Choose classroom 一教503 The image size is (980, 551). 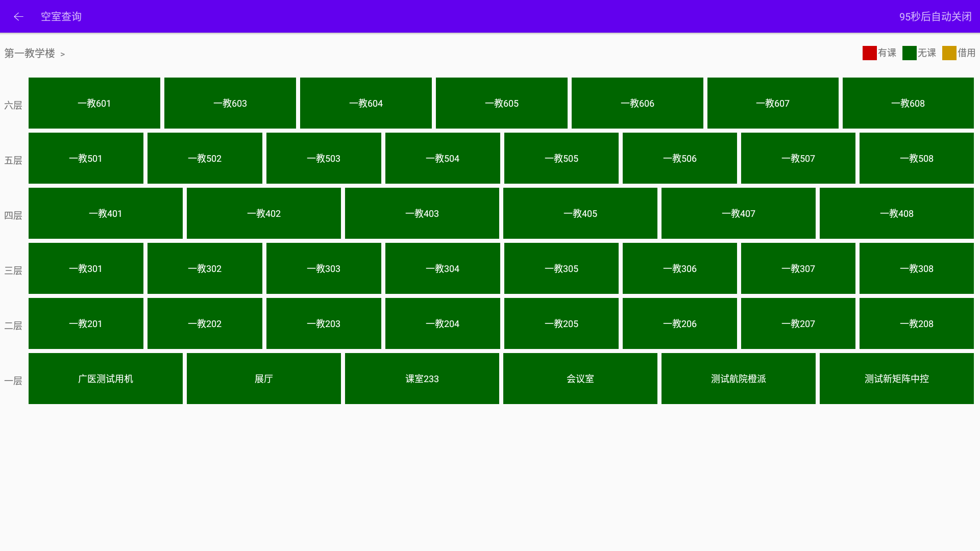(324, 158)
